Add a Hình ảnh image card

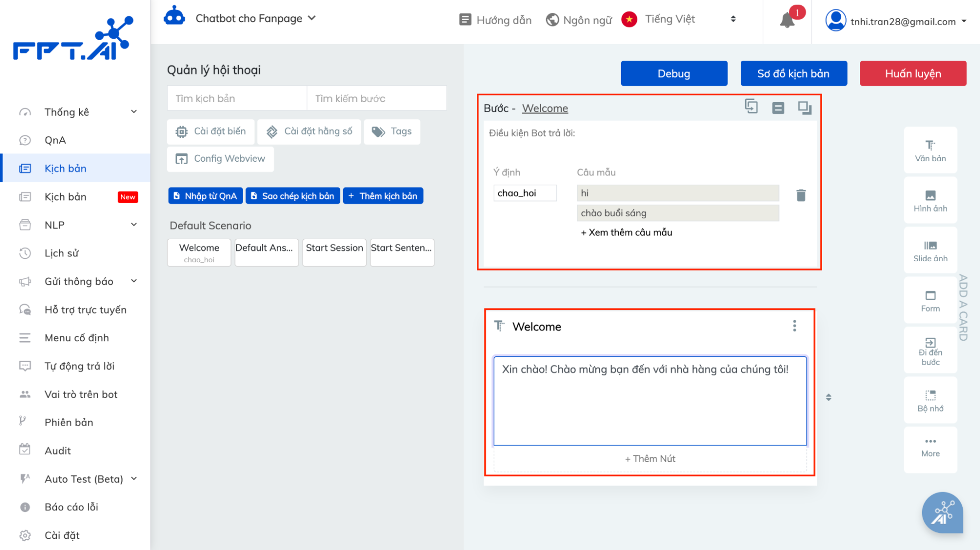(x=930, y=200)
